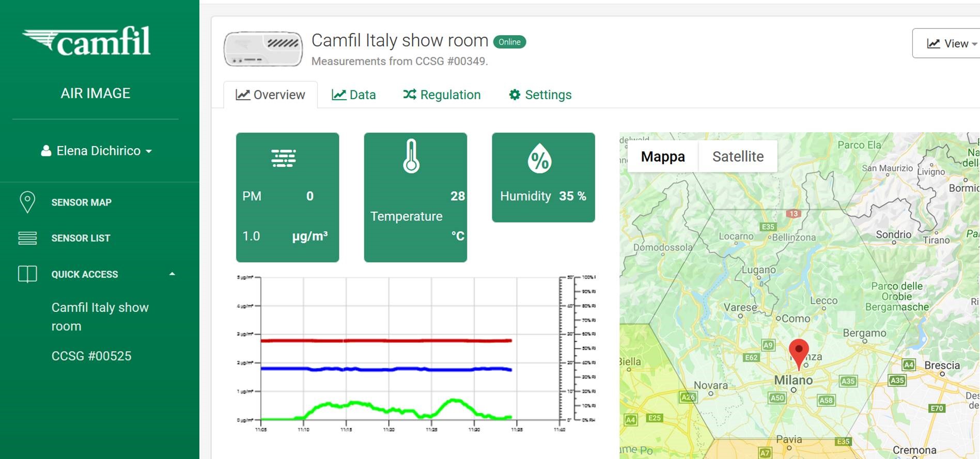Switch to the Data tab
The height and width of the screenshot is (459, 980).
click(354, 95)
